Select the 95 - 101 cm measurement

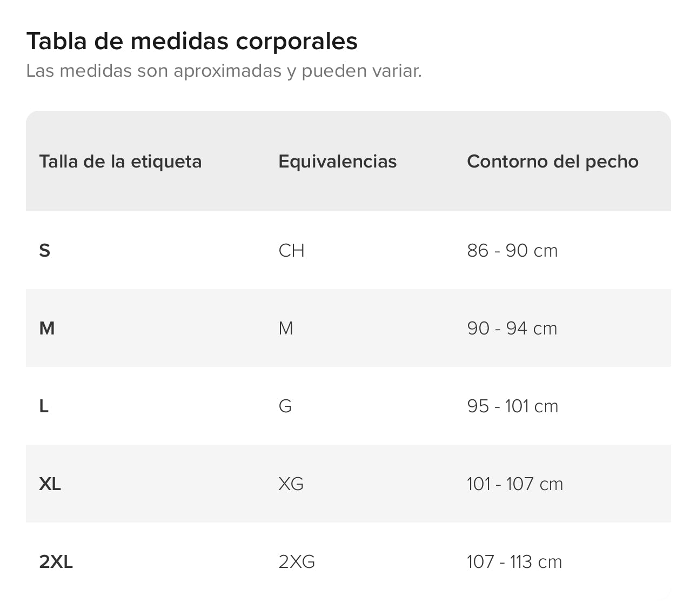pos(512,406)
